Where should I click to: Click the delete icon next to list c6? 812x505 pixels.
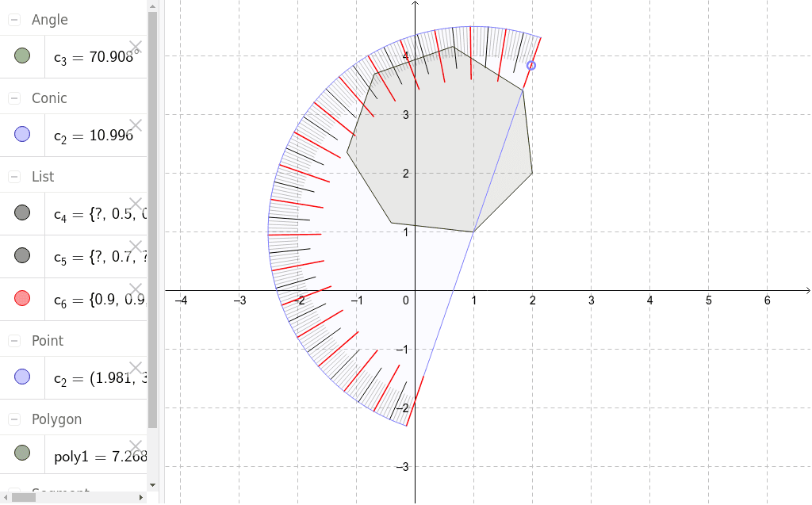click(x=135, y=289)
